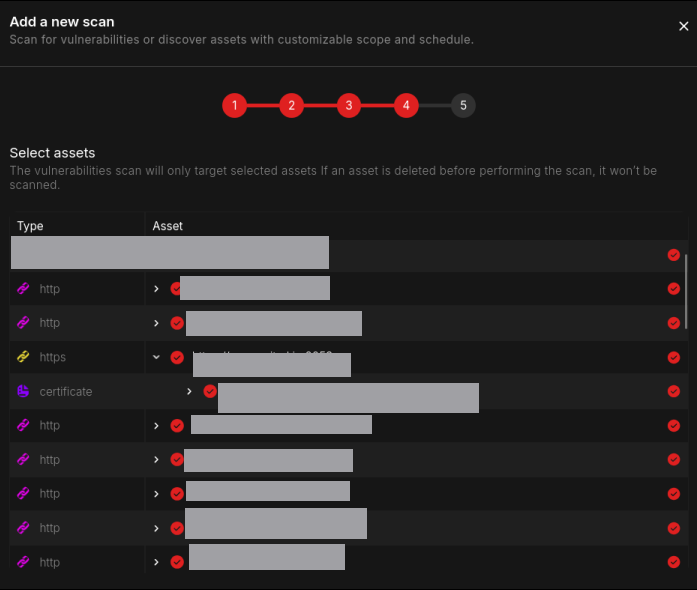This screenshot has width=697, height=590.
Task: Uncheck the asset checkbox in the second http row
Action: [x=177, y=323]
